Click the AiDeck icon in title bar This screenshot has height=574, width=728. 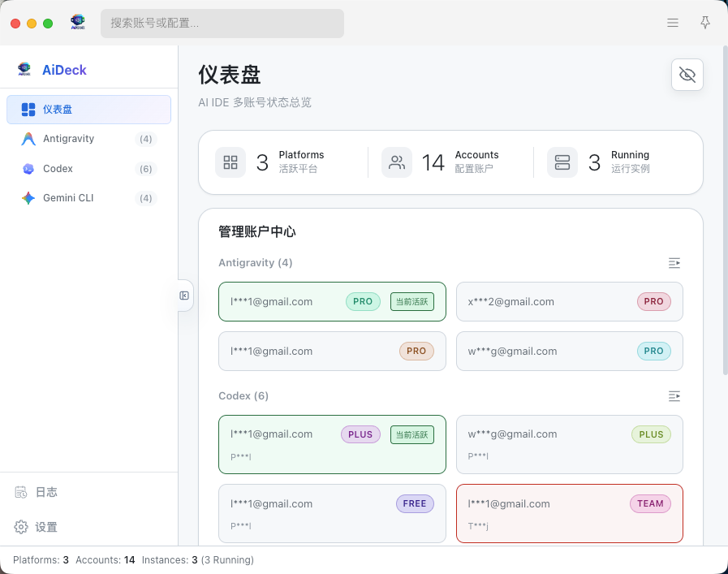click(x=78, y=23)
